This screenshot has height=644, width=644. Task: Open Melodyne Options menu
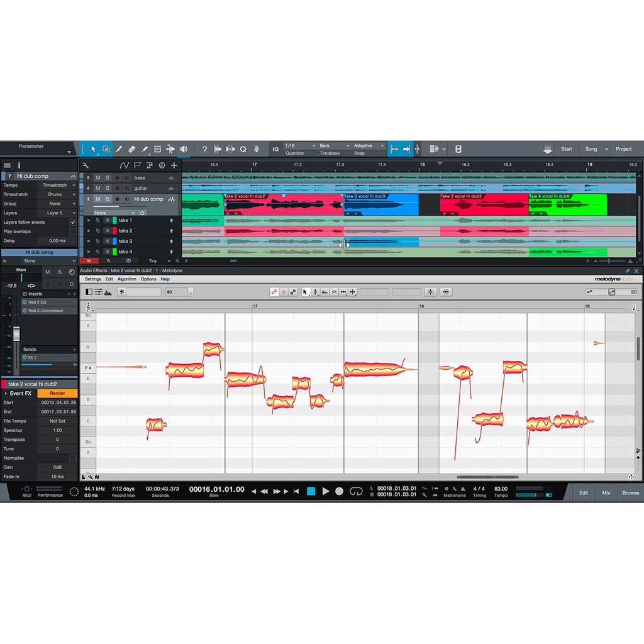[x=148, y=279]
